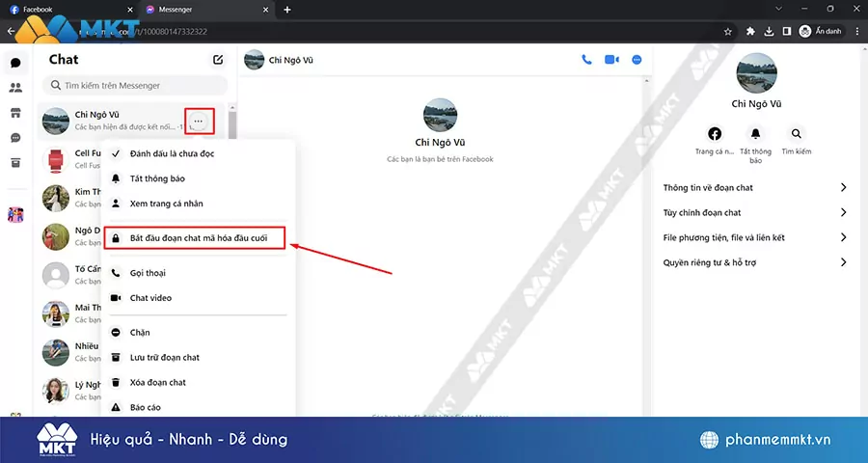
Task: Select 'Gọi thoại' menu item
Action: [x=197, y=272]
